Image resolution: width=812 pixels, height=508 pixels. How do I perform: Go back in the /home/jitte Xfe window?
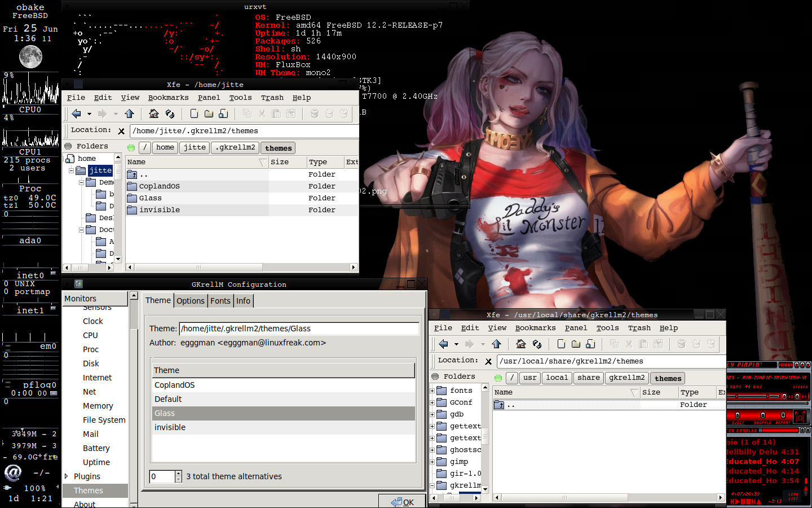pyautogui.click(x=76, y=114)
